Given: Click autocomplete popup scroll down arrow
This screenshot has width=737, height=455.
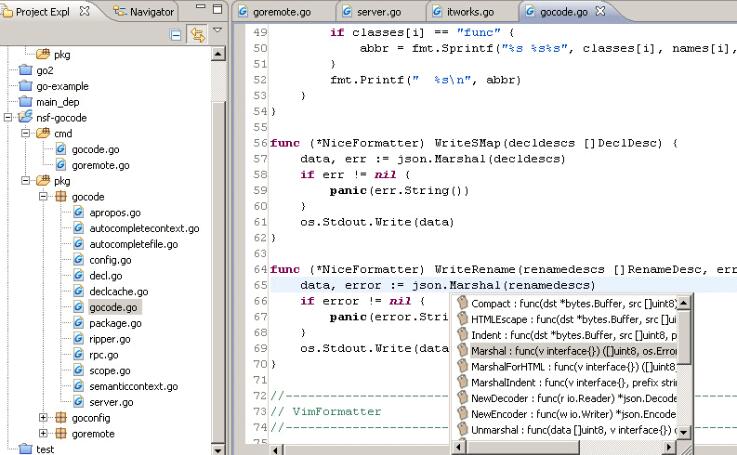Looking at the screenshot, I should click(684, 431).
